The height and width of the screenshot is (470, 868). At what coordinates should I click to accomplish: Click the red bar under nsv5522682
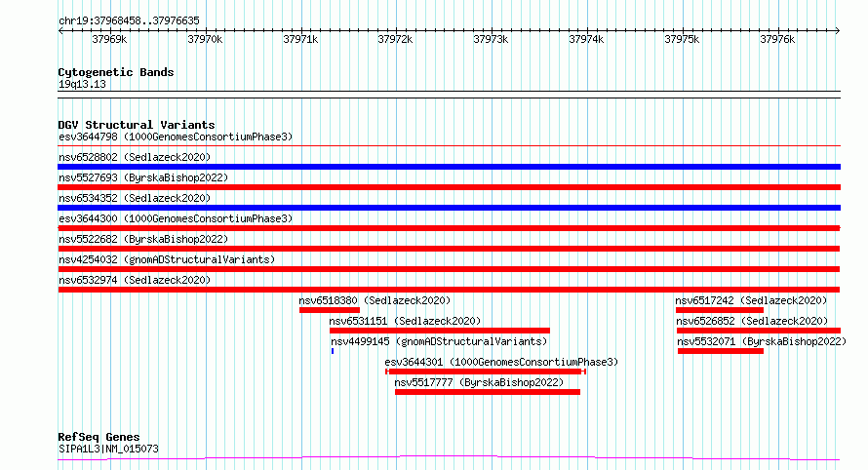point(449,249)
